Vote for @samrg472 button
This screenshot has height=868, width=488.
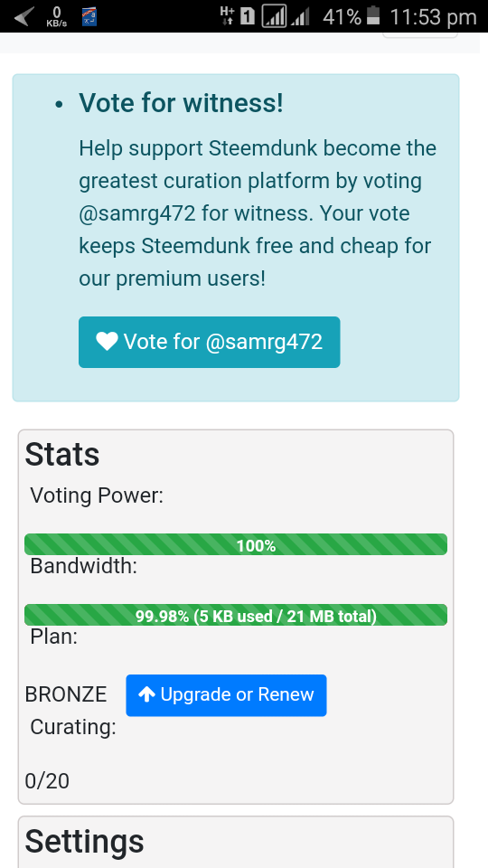coord(209,342)
